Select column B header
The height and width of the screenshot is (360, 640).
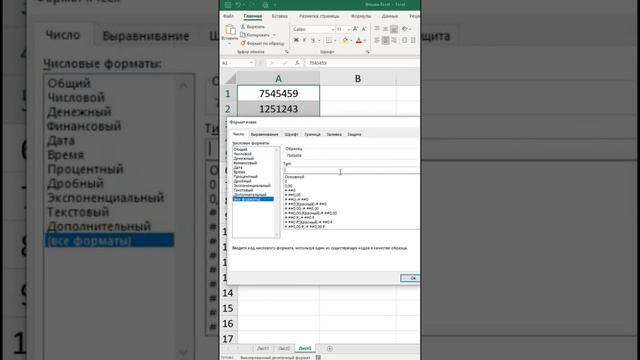(x=358, y=78)
